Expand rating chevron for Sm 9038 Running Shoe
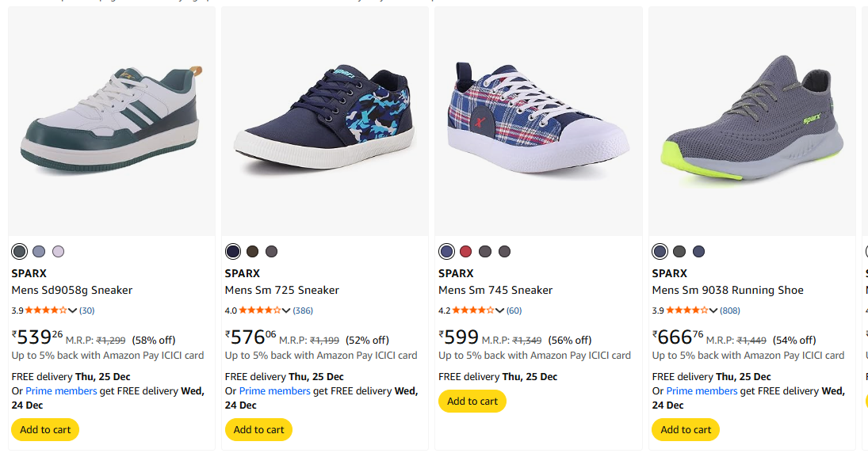Image resolution: width=868 pixels, height=453 pixels. [713, 310]
